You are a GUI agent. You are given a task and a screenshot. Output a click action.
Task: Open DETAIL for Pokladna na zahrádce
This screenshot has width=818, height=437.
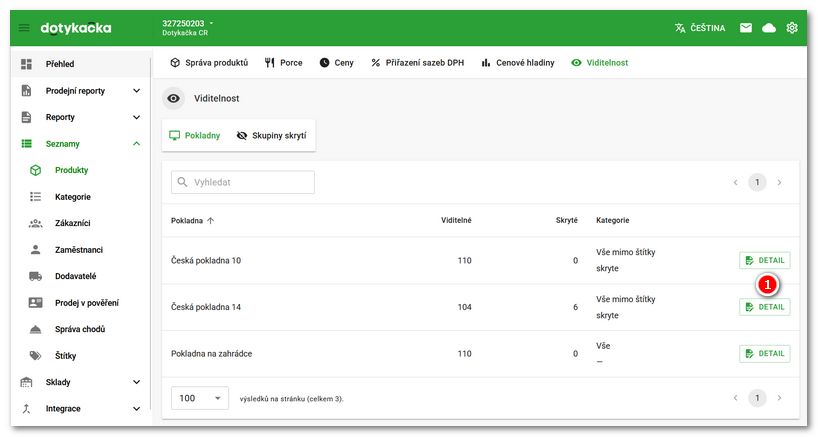point(765,354)
